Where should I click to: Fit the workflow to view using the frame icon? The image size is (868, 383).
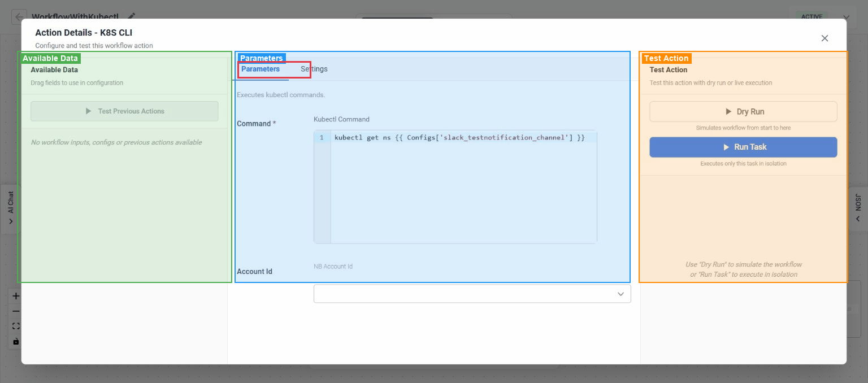point(15,325)
